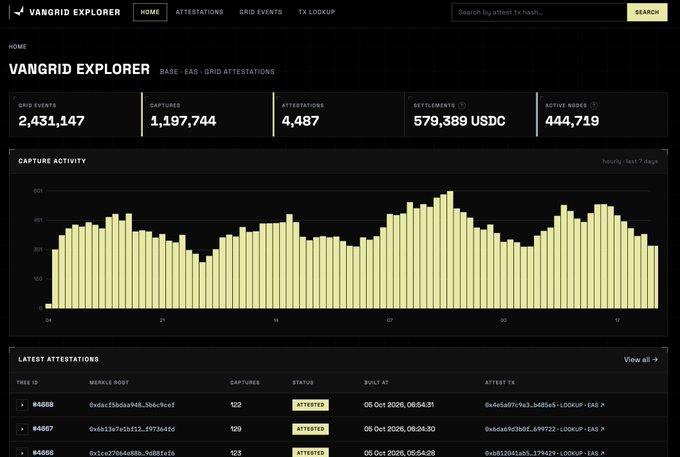Open EAS external link for #4667
This screenshot has width=680, height=457.
(595, 429)
